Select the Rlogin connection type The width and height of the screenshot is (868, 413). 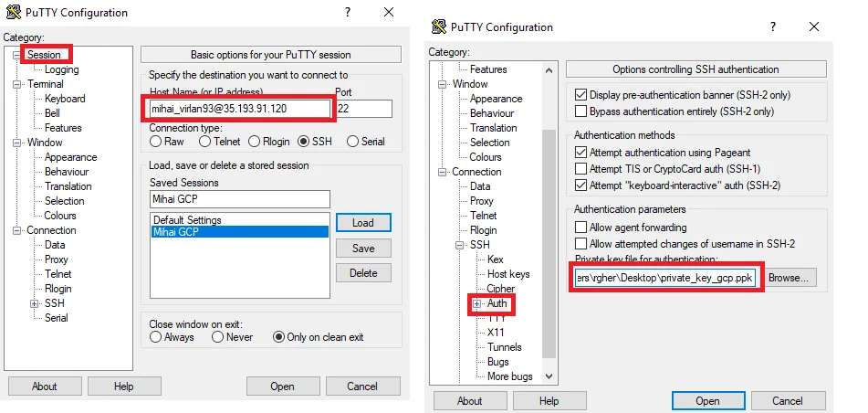point(254,142)
